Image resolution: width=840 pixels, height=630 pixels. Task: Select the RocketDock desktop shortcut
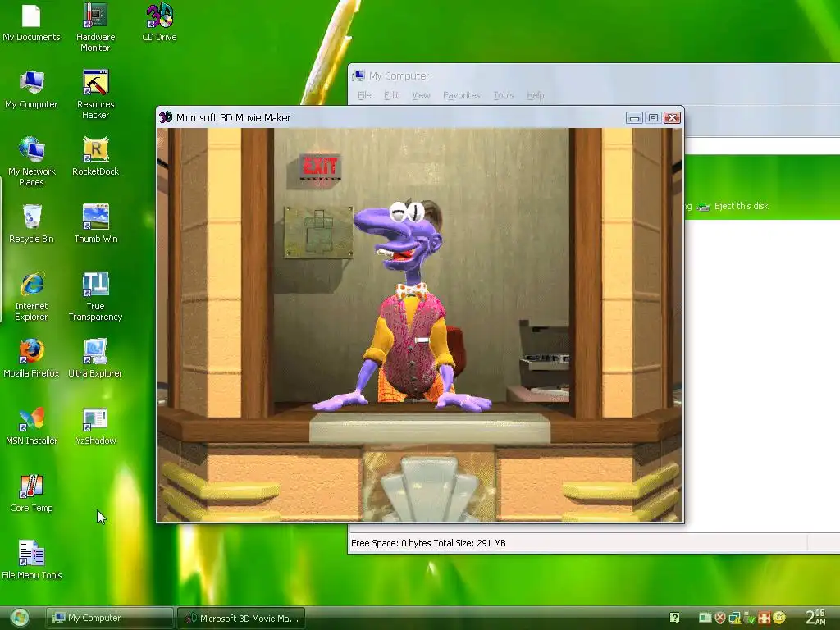tap(95, 157)
